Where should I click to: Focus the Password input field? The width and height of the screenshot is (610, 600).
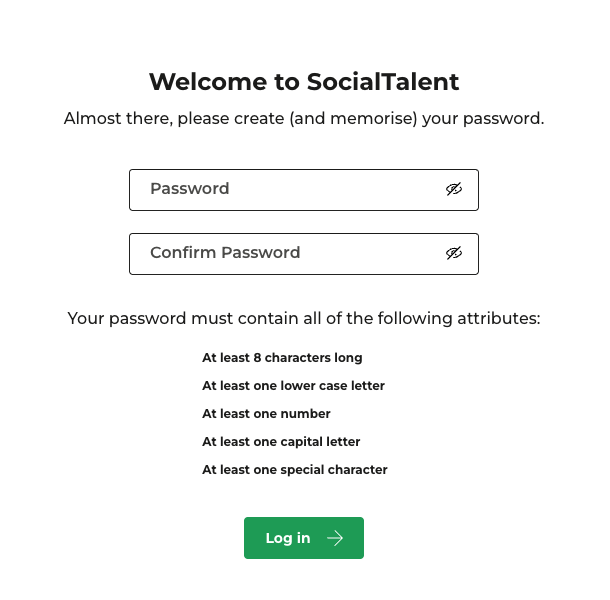304,190
